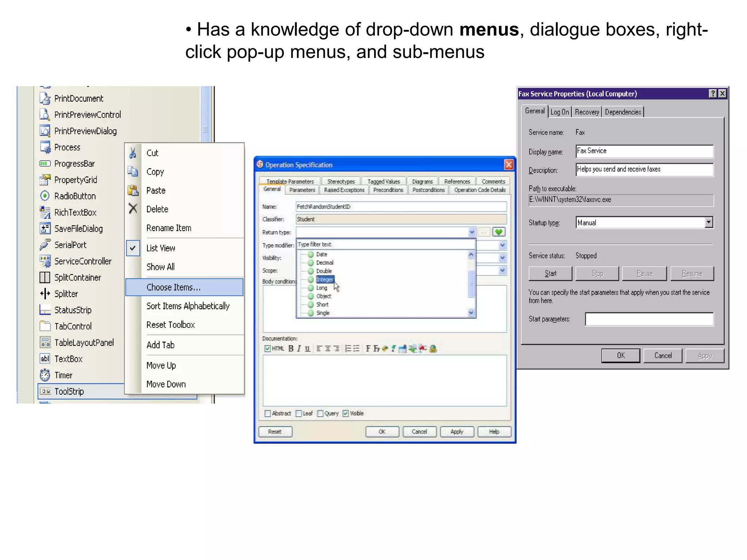
Task: Open the Scope dropdown arrow
Action: [502, 270]
